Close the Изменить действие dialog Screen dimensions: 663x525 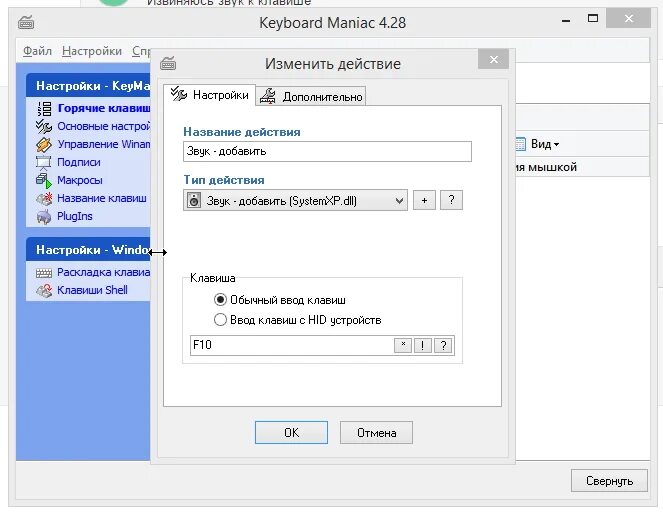(x=493, y=60)
